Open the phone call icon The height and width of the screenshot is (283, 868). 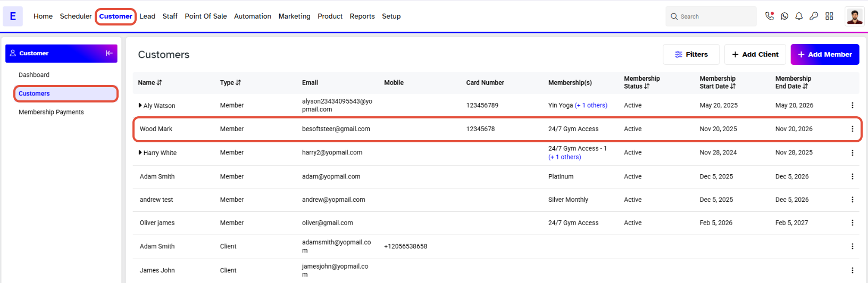point(770,16)
